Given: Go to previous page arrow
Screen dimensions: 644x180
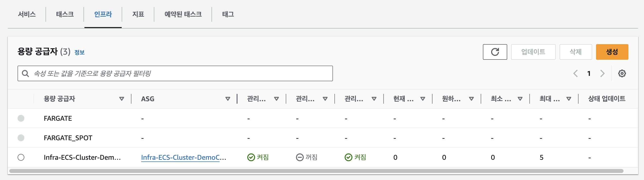Looking at the screenshot, I should [575, 73].
